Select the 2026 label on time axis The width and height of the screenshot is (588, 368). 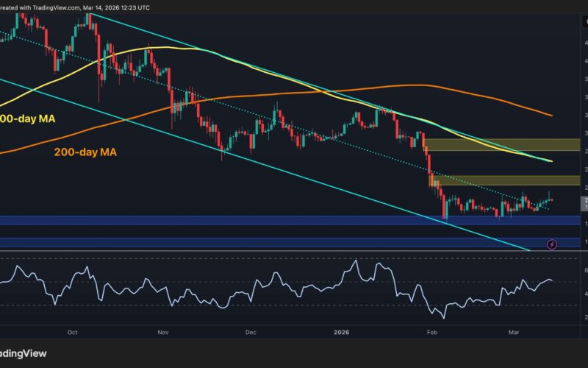tap(343, 332)
